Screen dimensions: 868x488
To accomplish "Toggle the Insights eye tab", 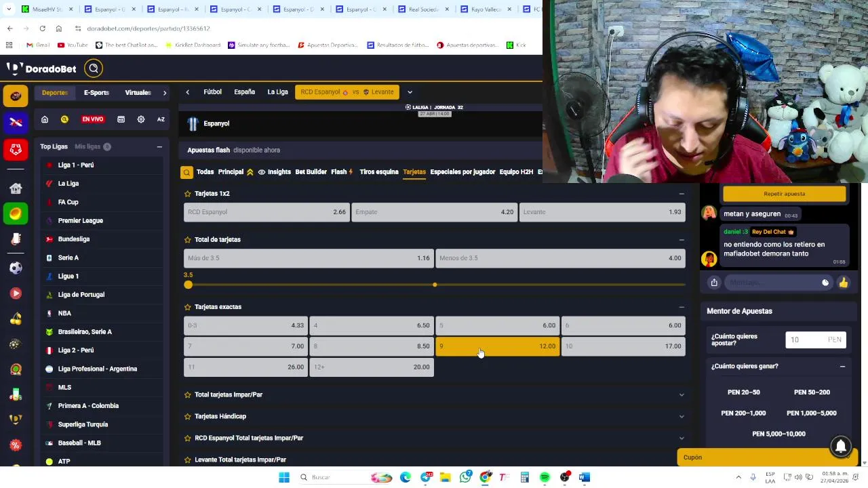I will (274, 172).
